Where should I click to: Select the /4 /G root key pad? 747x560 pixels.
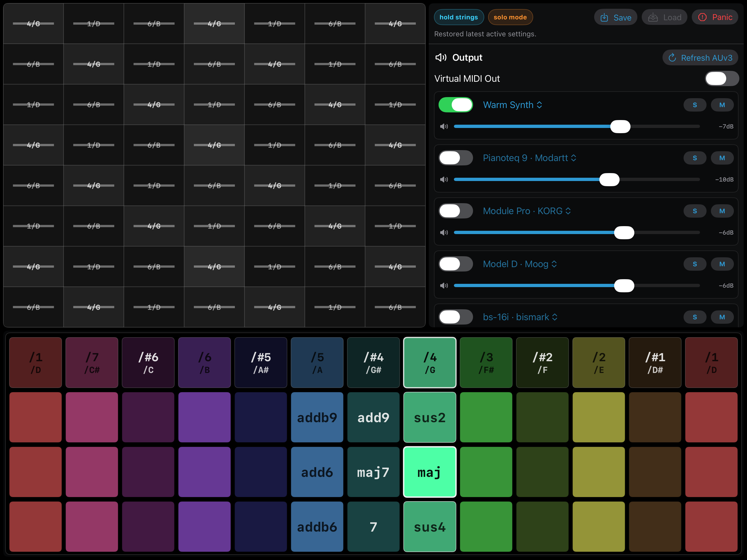click(x=430, y=362)
